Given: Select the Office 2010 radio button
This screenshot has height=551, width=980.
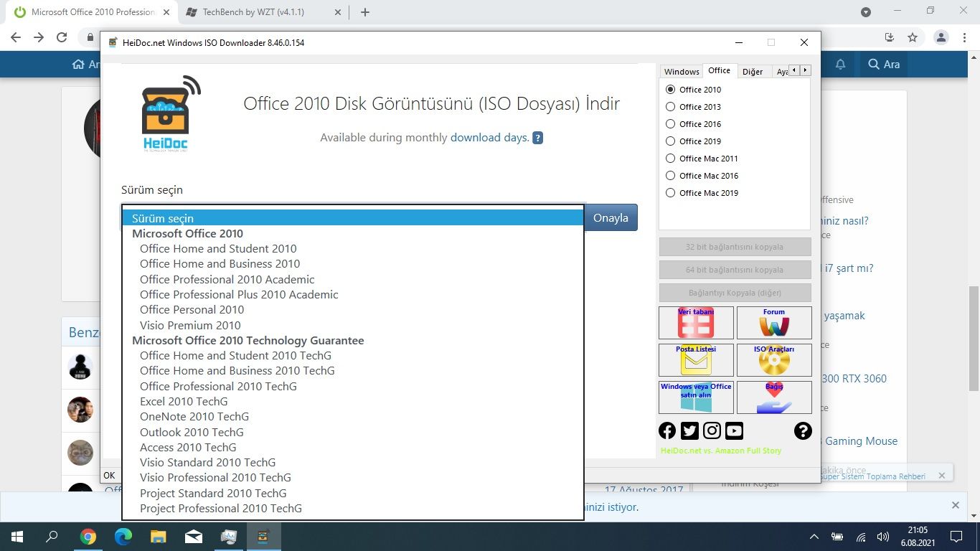Looking at the screenshot, I should [671, 90].
